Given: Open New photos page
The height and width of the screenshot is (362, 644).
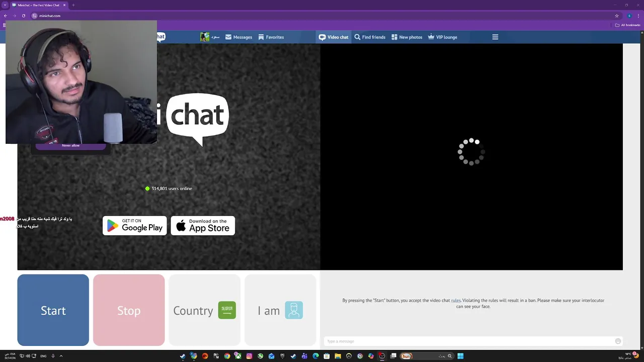Looking at the screenshot, I should 407,37.
